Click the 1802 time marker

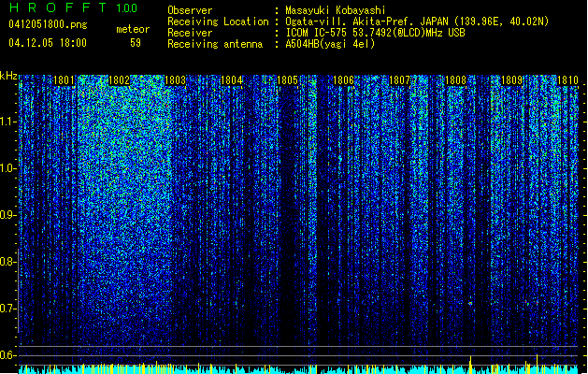pos(119,80)
